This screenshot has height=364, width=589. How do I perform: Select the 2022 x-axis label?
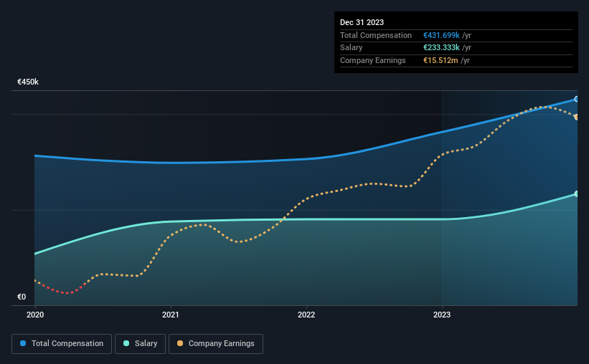point(306,315)
